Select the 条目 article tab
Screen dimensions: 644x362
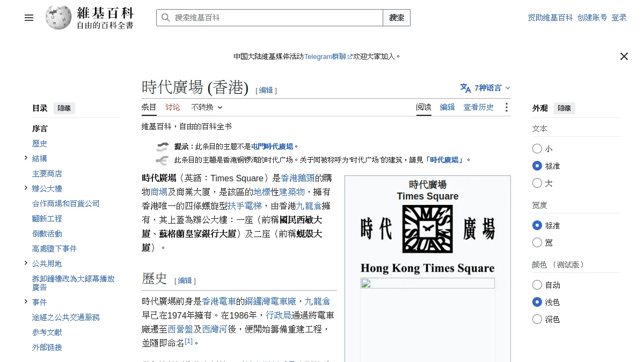(x=149, y=107)
